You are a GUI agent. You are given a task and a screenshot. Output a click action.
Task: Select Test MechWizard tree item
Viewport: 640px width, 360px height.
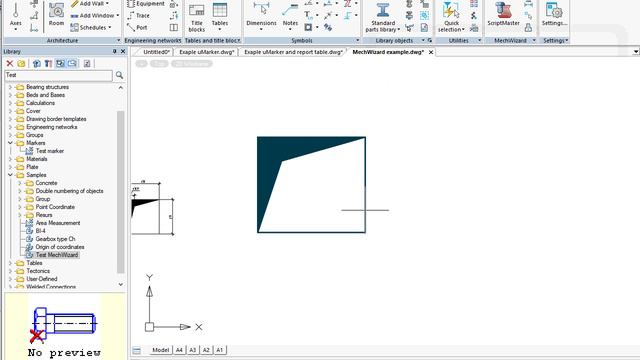point(57,255)
